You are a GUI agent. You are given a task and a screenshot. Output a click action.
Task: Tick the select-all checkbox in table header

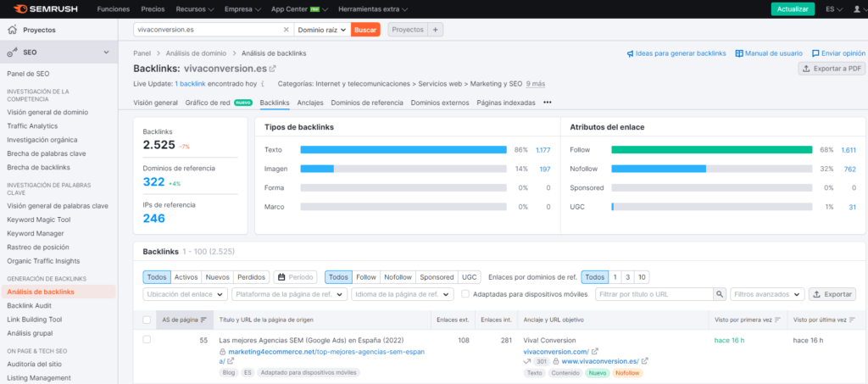pos(147,320)
